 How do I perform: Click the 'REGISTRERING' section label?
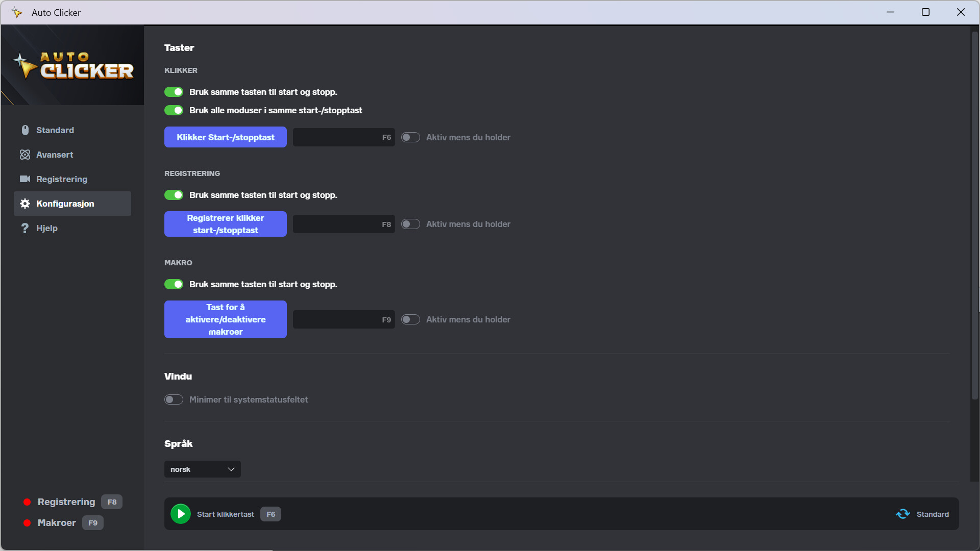pyautogui.click(x=192, y=173)
